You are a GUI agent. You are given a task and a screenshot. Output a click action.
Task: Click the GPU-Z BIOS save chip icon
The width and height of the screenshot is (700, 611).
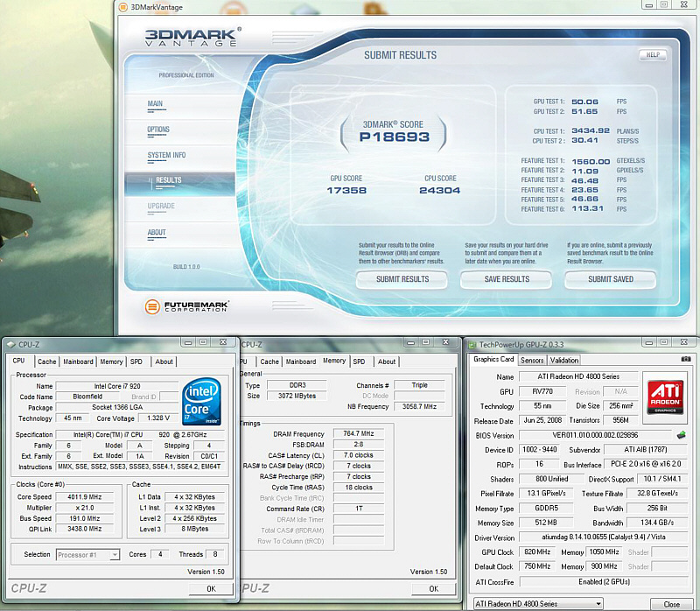click(x=682, y=434)
